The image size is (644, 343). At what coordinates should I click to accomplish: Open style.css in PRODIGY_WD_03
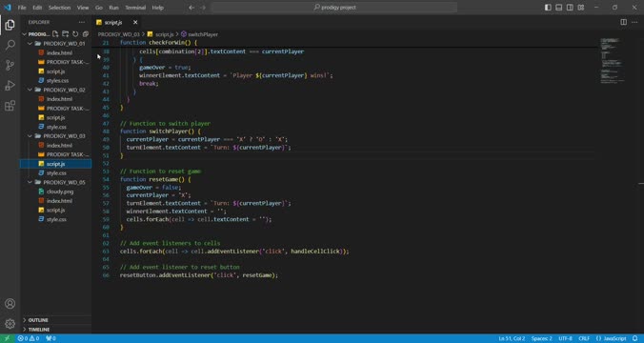56,173
